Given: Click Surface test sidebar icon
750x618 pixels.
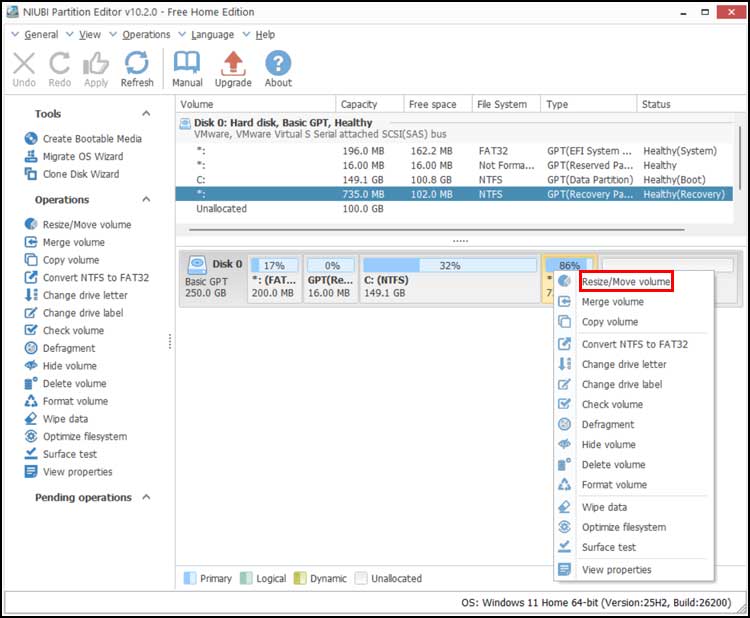Looking at the screenshot, I should click(31, 454).
